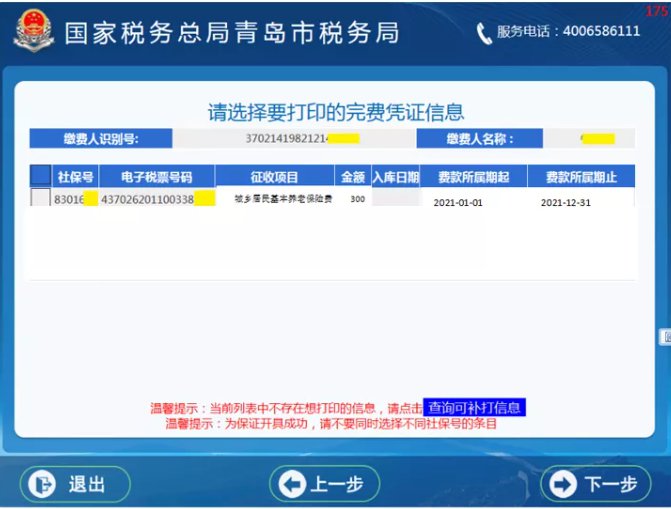Click the 电子税票号码 column header

pyautogui.click(x=157, y=176)
